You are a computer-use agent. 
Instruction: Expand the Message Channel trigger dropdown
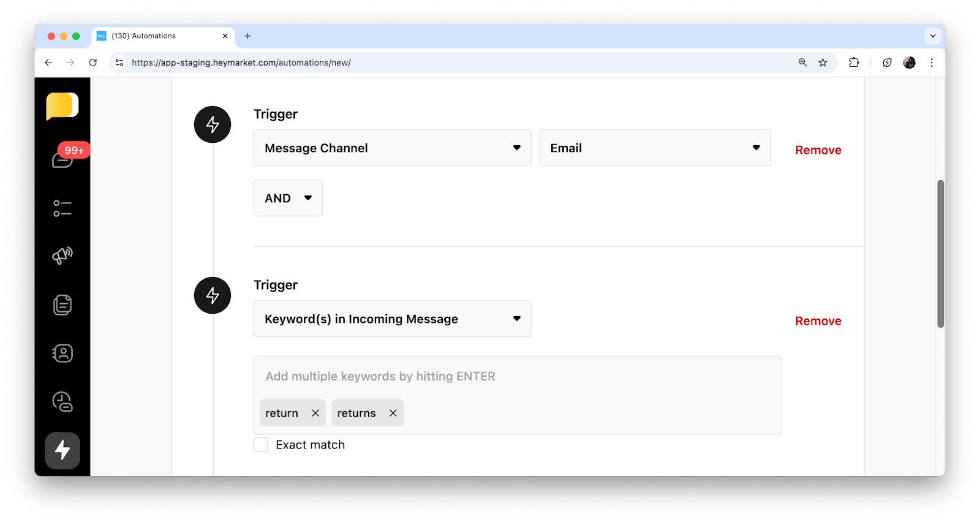392,148
